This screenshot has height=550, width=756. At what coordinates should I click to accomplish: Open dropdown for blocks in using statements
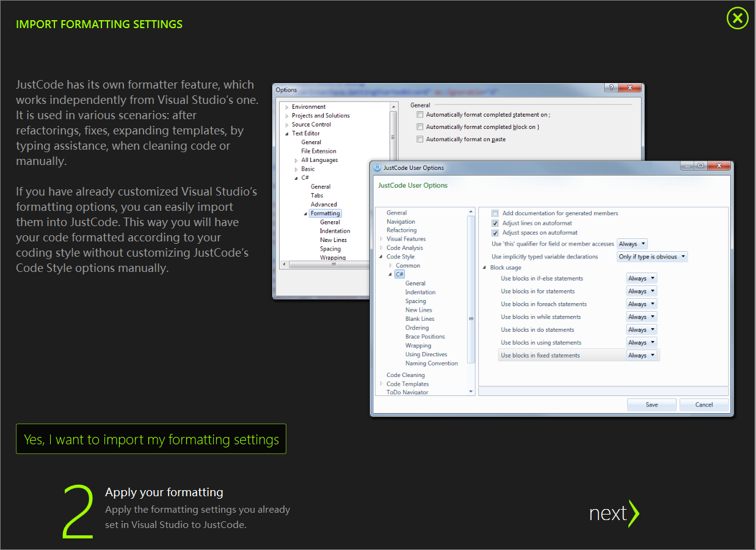[641, 342]
